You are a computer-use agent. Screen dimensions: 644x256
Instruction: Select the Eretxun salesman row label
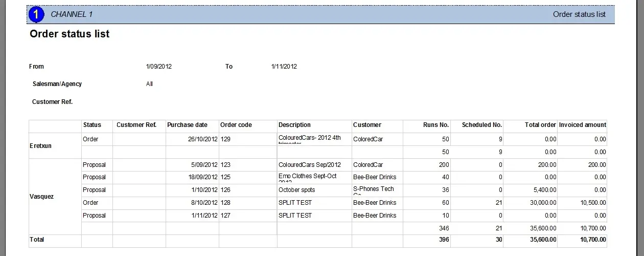point(41,146)
